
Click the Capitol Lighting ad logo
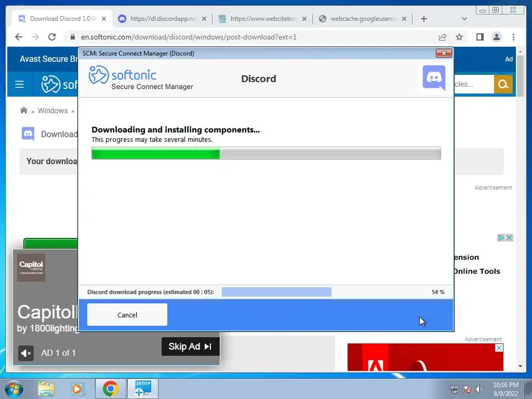pyautogui.click(x=31, y=268)
